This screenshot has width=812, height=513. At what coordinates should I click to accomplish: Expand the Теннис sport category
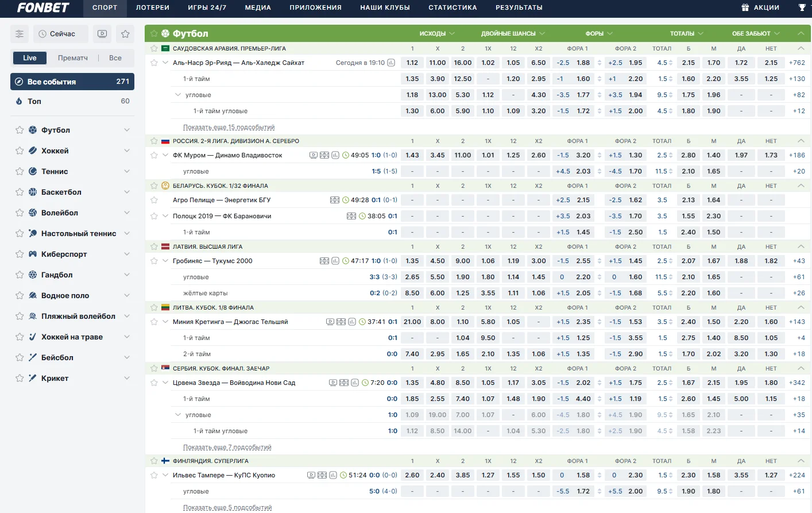tap(127, 171)
